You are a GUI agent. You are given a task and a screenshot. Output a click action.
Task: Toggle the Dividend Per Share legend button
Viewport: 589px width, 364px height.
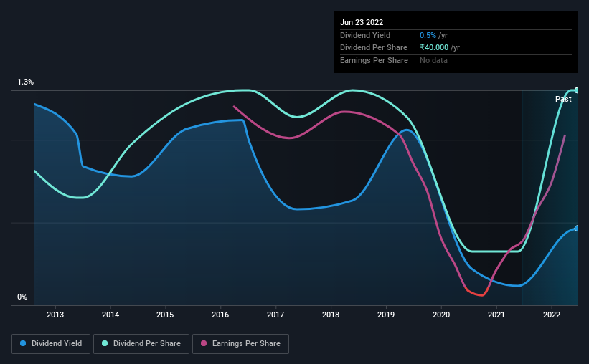click(141, 344)
